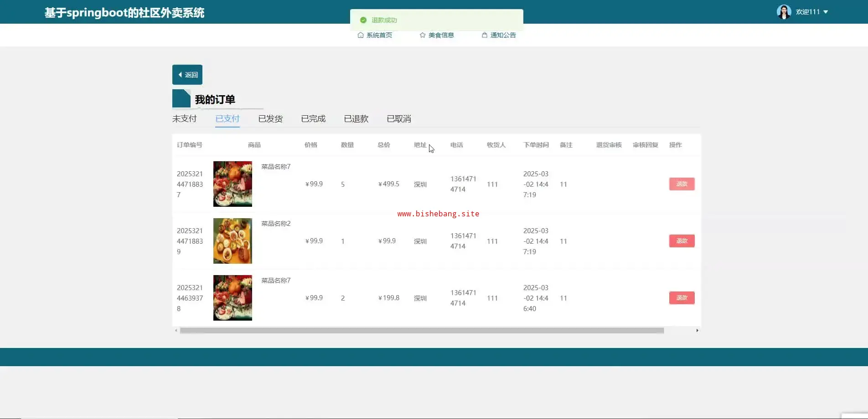Click the user avatar picture
Image resolution: width=868 pixels, height=419 pixels.
(783, 12)
